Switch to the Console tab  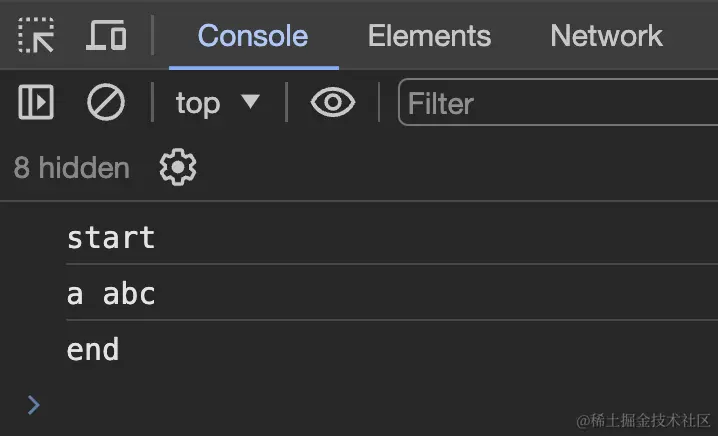(x=253, y=36)
